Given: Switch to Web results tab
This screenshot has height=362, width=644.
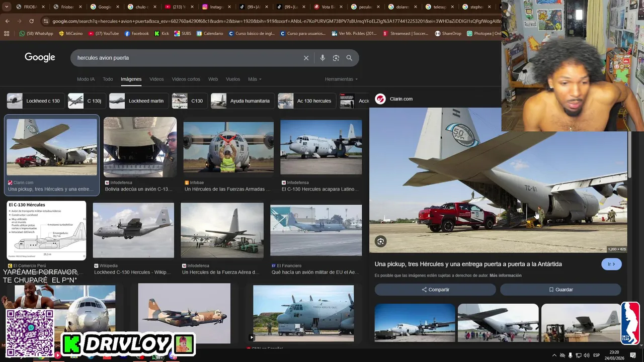Looking at the screenshot, I should (213, 79).
